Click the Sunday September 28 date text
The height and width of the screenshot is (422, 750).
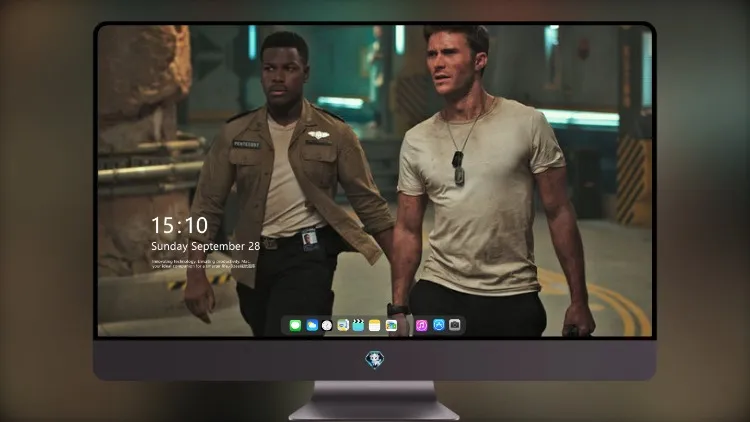[205, 246]
